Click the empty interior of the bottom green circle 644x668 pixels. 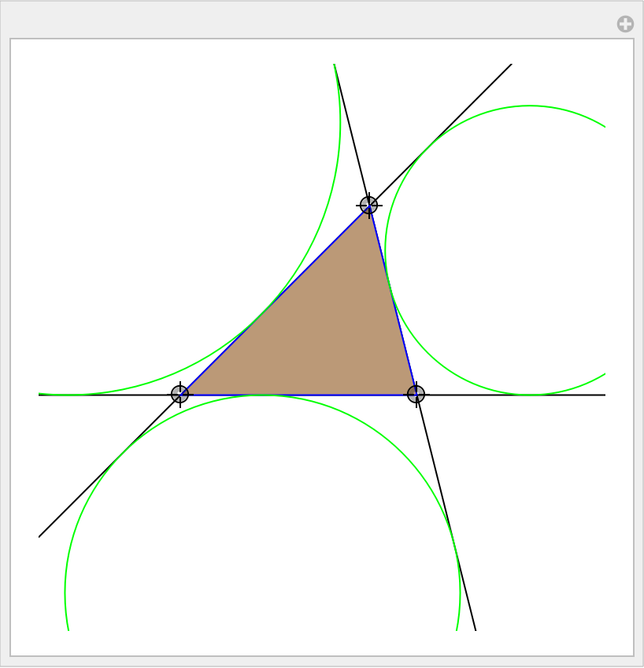[x=262, y=551]
